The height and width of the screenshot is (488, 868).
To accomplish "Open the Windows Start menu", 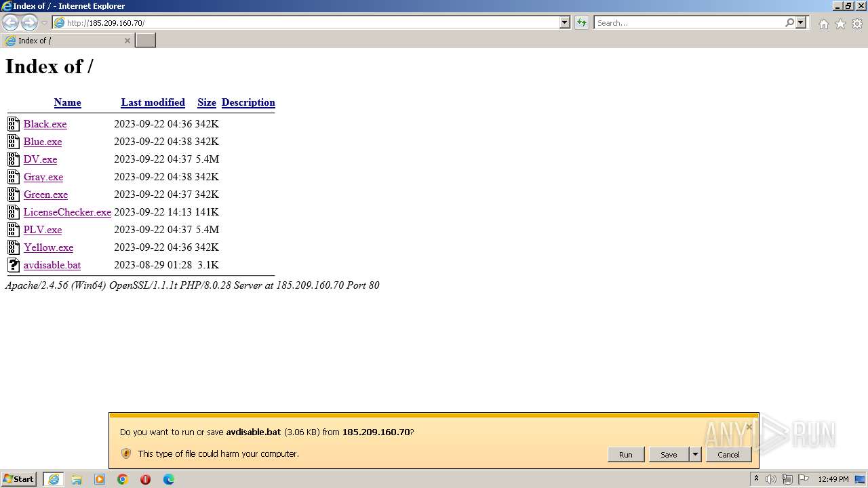I will (19, 479).
